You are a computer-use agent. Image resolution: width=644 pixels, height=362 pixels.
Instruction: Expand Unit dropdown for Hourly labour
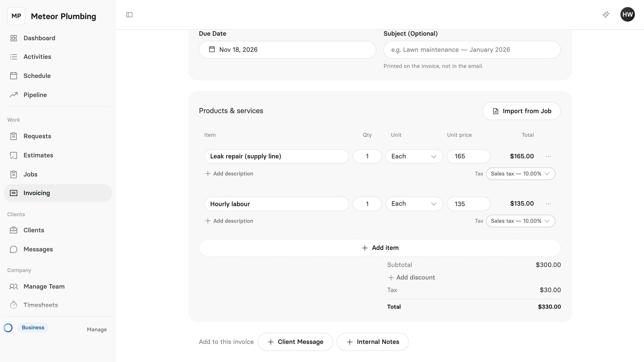(414, 204)
